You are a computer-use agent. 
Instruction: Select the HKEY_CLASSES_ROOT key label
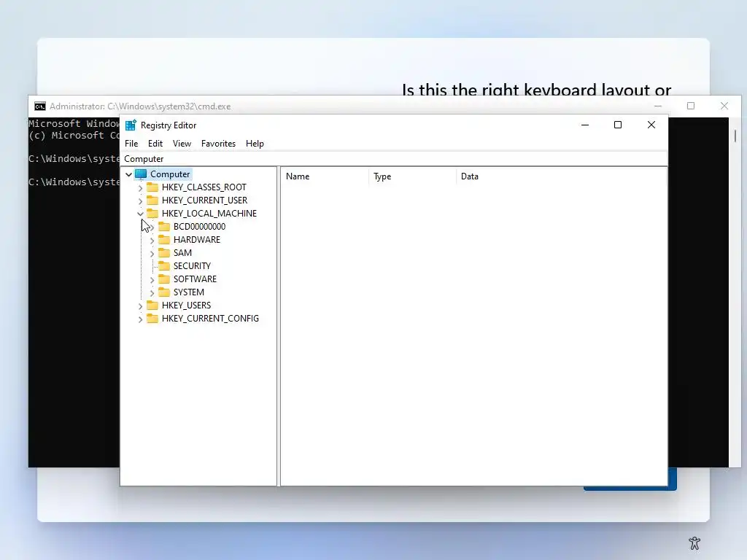click(204, 187)
